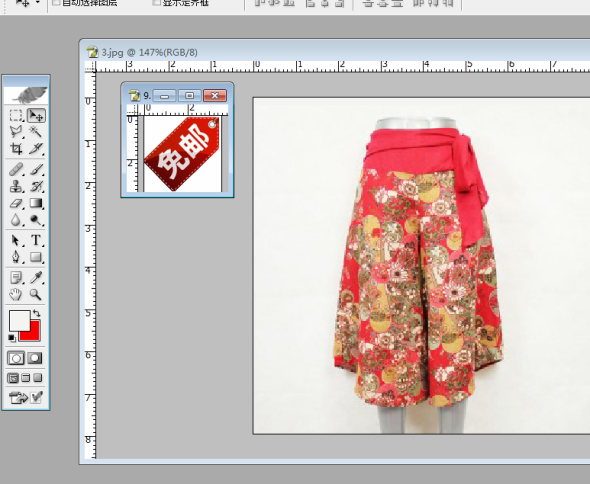
Task: Select the Hand tool
Action: coord(16,294)
